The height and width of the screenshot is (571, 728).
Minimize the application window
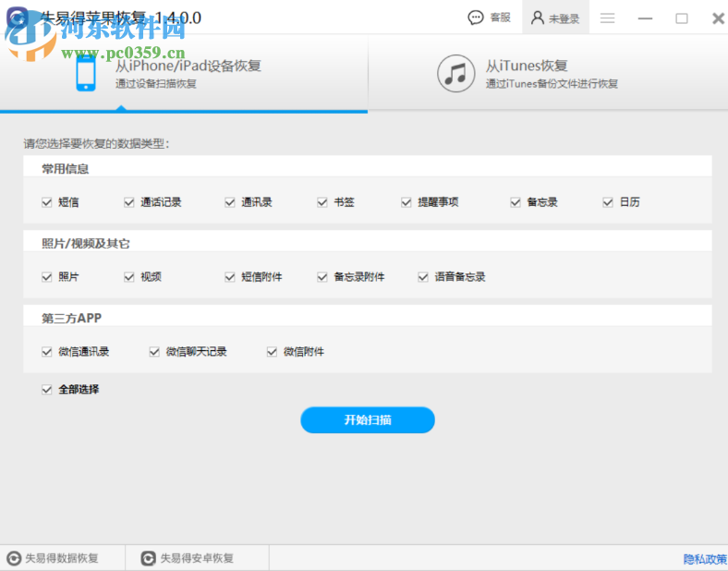[x=645, y=18]
